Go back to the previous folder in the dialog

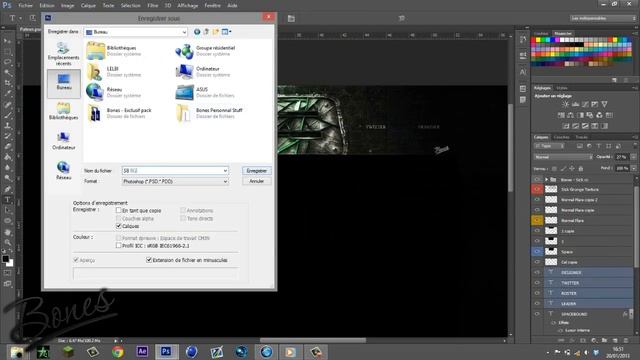pos(197,32)
